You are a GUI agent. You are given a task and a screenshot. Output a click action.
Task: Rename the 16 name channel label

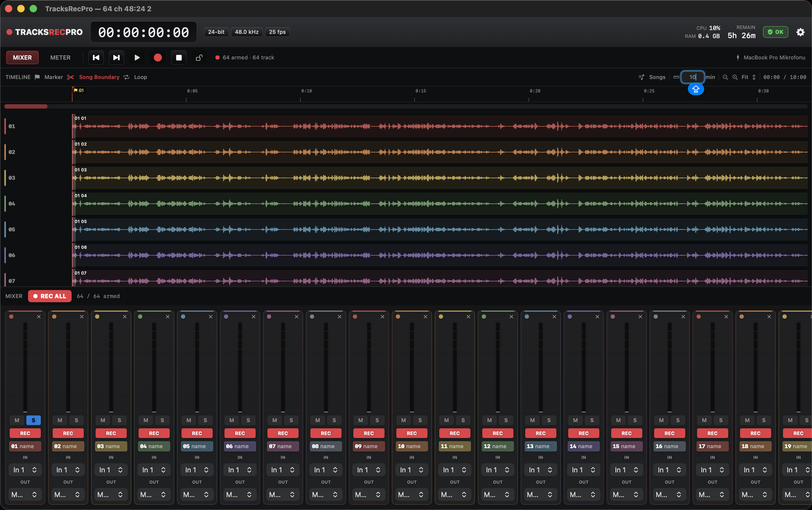[x=669, y=447]
